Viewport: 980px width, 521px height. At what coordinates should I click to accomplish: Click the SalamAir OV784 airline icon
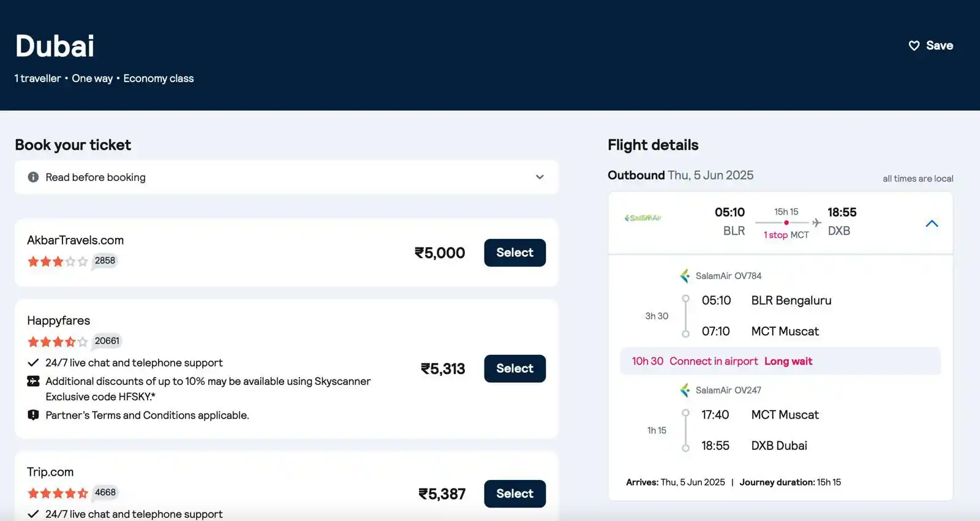coord(685,276)
